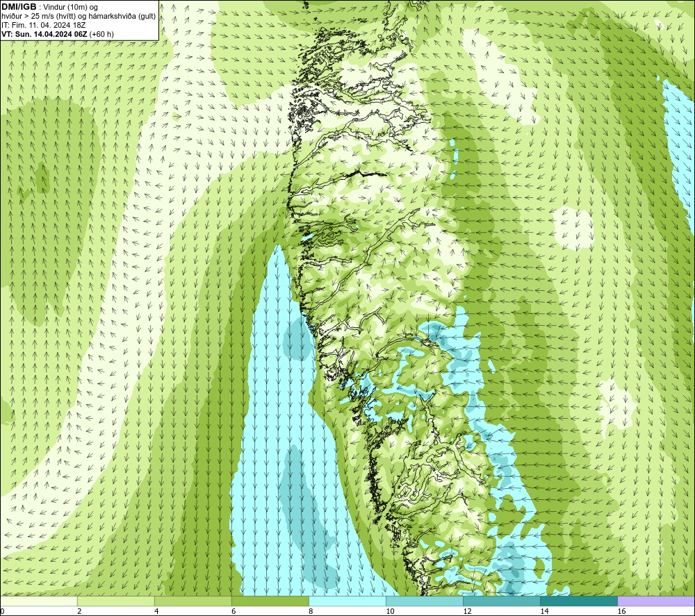This screenshot has width=695, height=616.
Task: Click the 'Vindur (10m) og' label
Action: coord(70,7)
